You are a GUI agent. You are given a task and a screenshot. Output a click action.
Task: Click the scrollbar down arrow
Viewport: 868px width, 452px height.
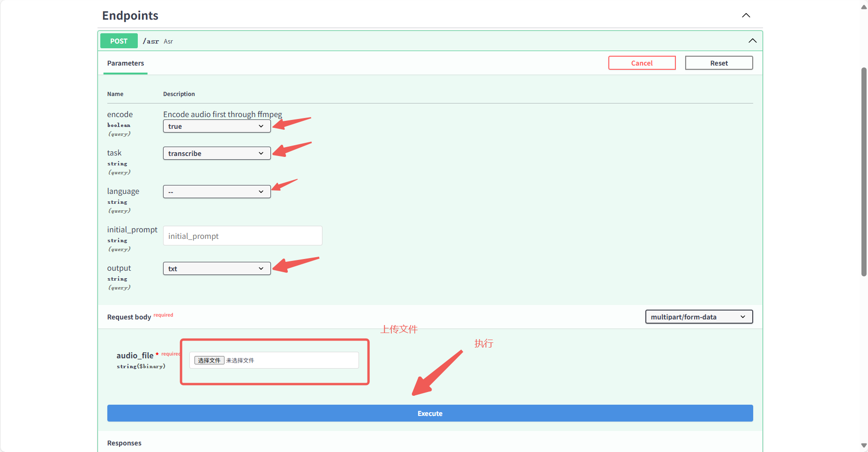point(864,445)
